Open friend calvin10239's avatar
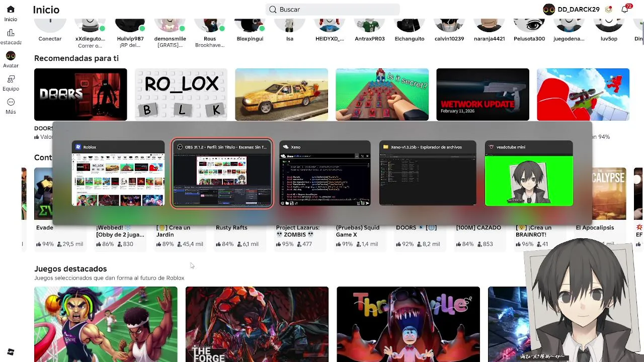This screenshot has height=362, width=644. (x=449, y=25)
